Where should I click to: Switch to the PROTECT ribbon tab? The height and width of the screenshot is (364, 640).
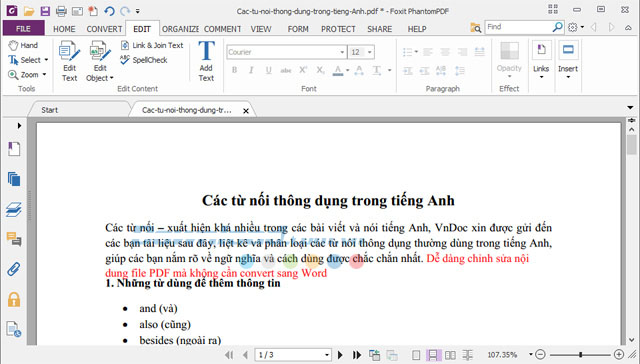pyautogui.click(x=338, y=29)
